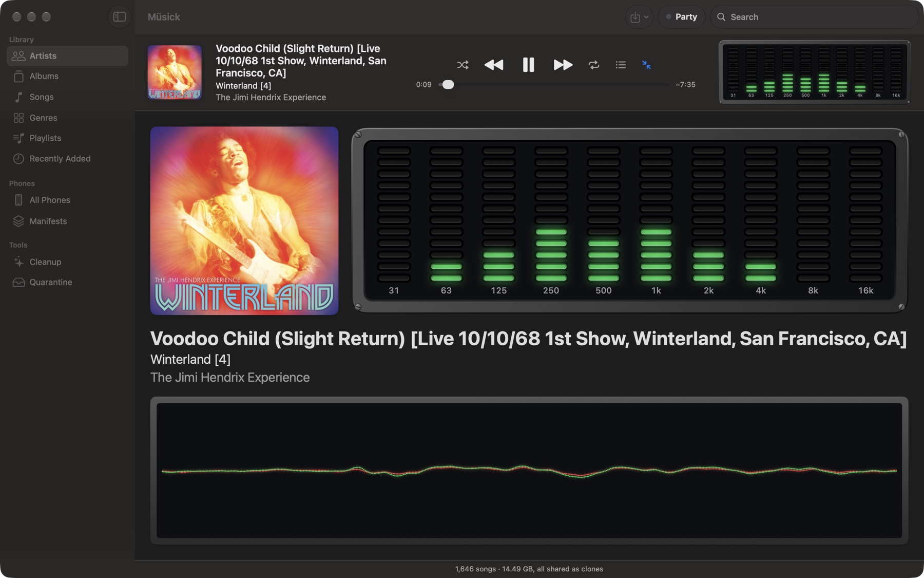
Task: Pause the current song
Action: click(528, 65)
